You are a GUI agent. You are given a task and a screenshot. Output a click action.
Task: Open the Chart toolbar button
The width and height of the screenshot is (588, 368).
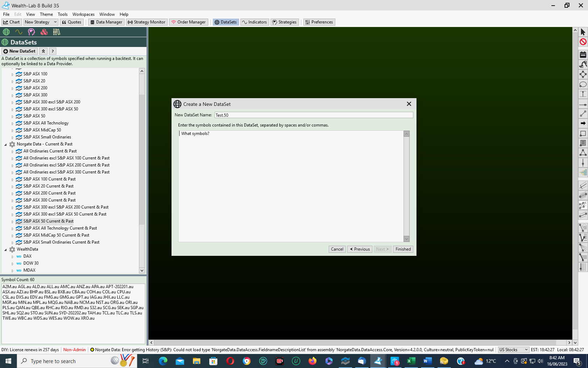(x=12, y=22)
